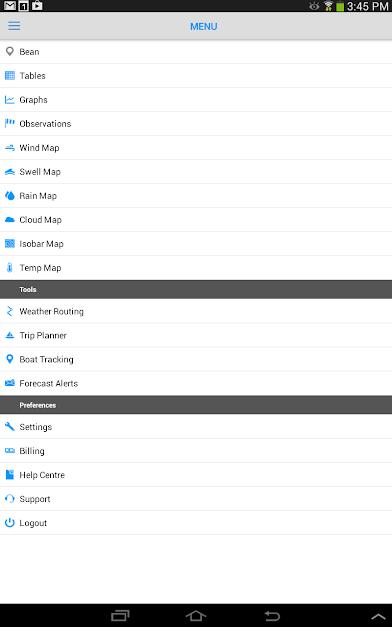Click the Settings wrench icon
The height and width of the screenshot is (627, 392).
(10, 427)
